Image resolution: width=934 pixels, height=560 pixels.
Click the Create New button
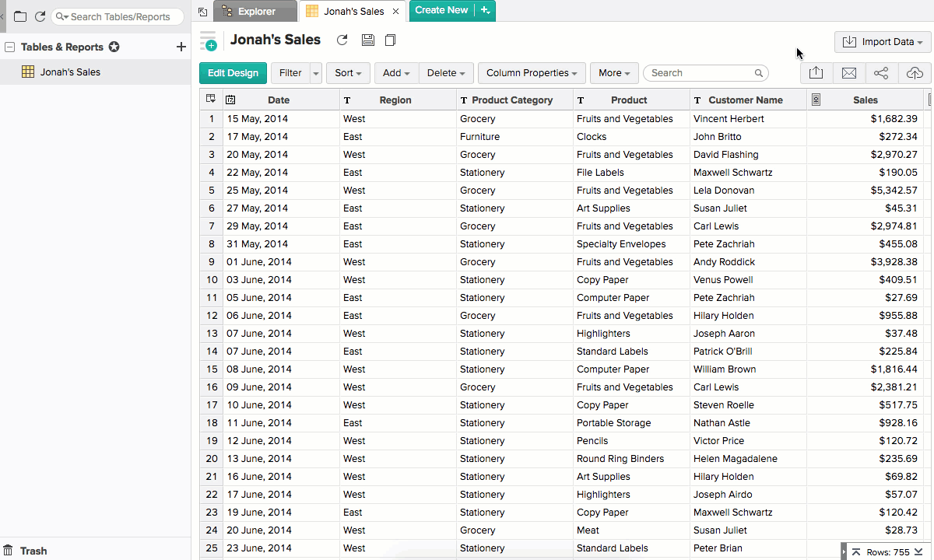point(441,10)
